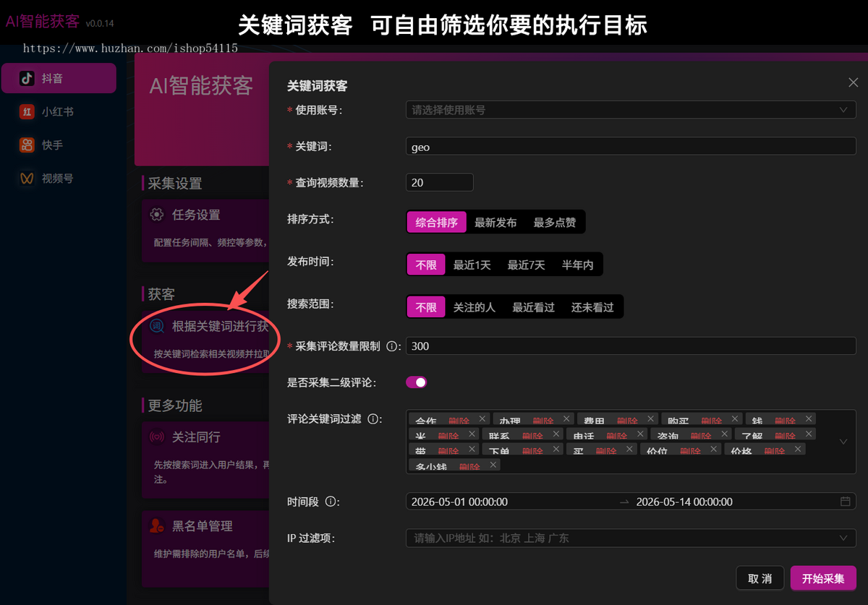Select 关注的人 search scope
Viewport: 868px width, 605px height.
(x=475, y=307)
